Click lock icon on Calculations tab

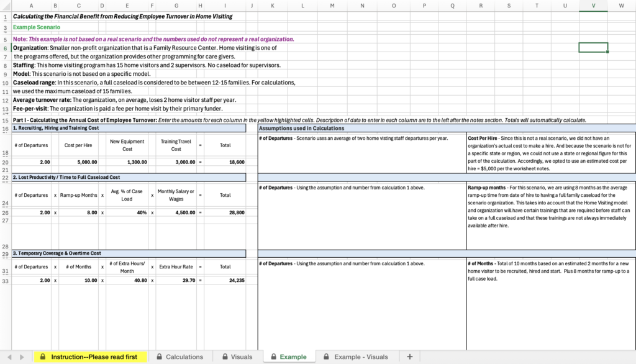pos(160,357)
